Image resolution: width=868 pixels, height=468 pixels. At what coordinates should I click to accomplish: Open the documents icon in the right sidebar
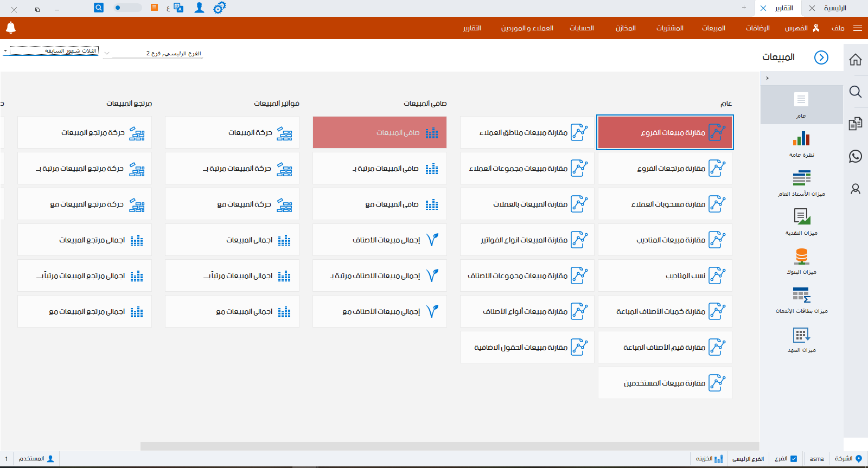856,124
